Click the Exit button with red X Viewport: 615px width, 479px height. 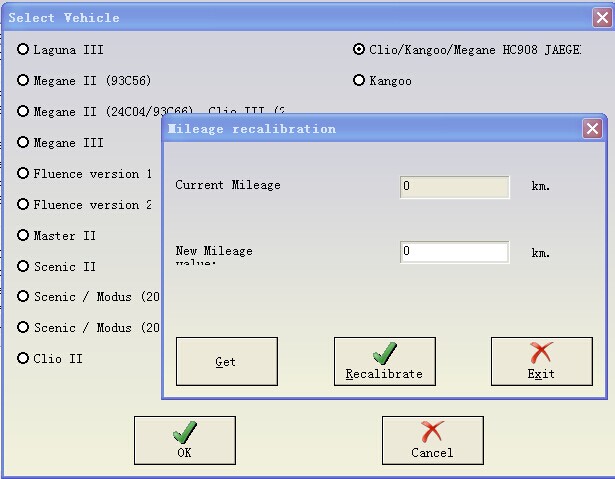point(541,361)
